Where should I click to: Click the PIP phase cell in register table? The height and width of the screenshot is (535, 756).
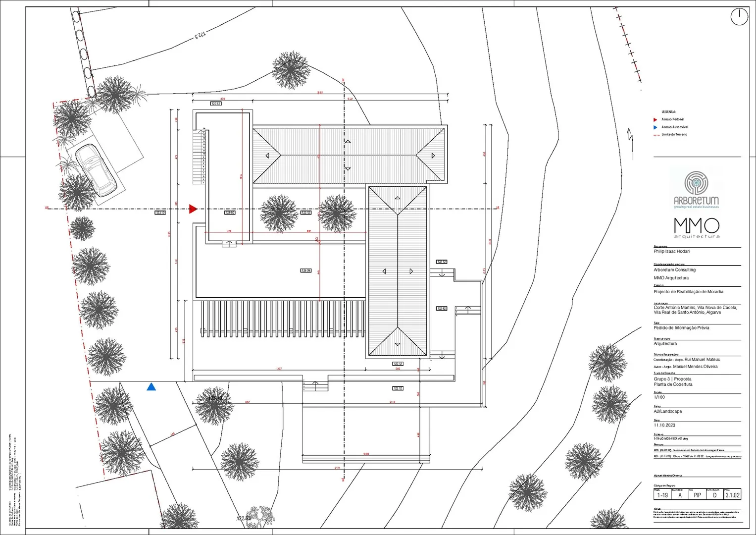pyautogui.click(x=697, y=495)
